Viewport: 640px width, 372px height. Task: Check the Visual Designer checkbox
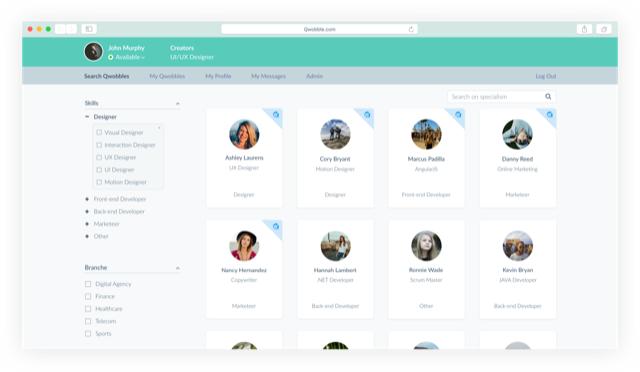(99, 132)
